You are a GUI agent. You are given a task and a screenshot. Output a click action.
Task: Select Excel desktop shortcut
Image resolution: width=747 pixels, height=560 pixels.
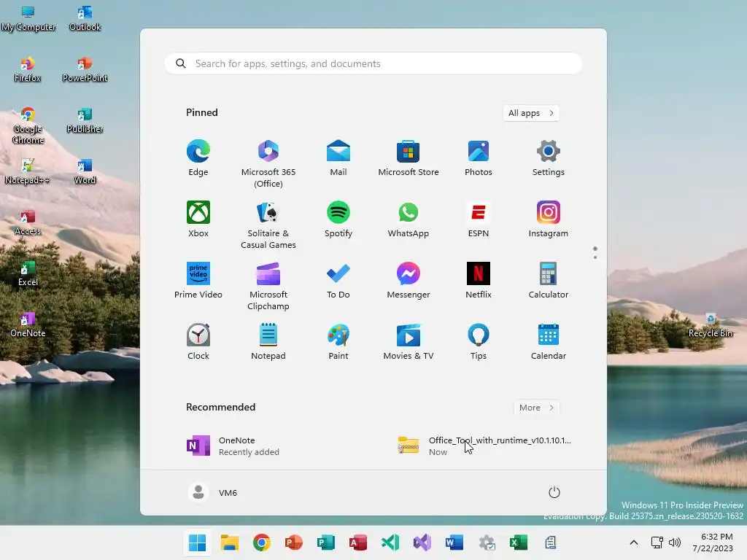tap(28, 273)
